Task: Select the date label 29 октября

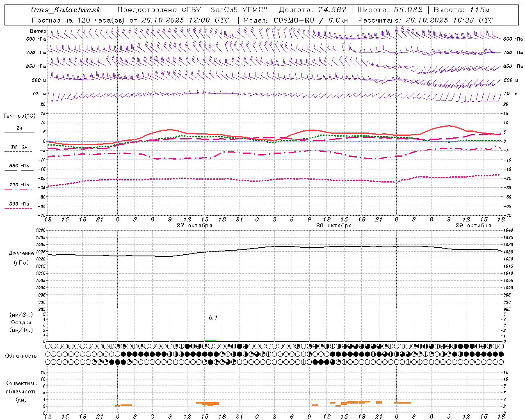Action: pos(473,226)
